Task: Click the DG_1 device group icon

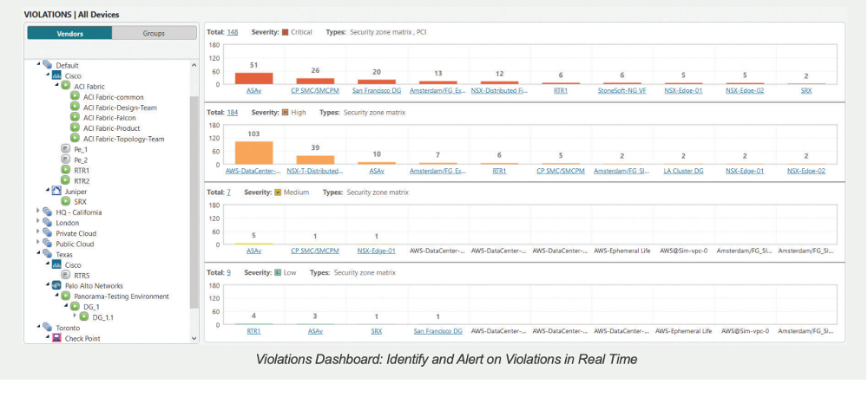Action: point(75,307)
